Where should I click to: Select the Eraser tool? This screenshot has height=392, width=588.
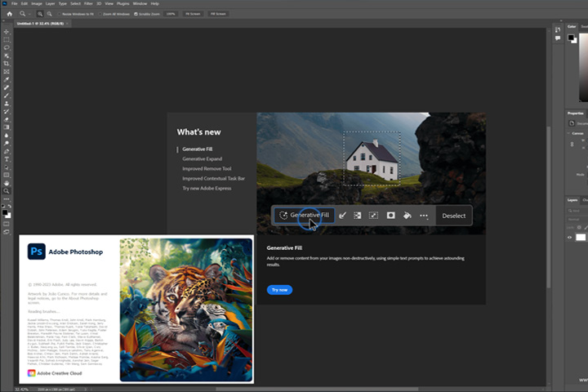click(7, 119)
